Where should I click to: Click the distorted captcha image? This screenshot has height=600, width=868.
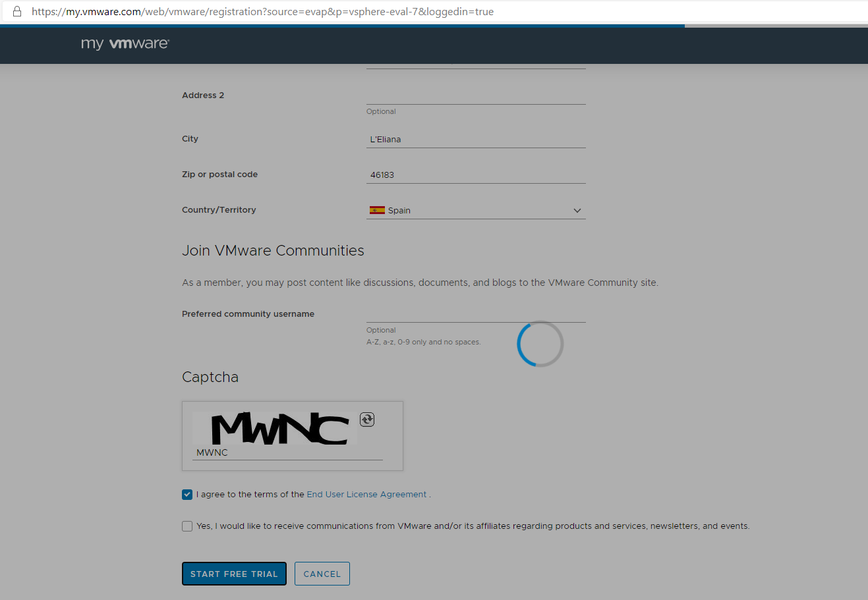(275, 428)
